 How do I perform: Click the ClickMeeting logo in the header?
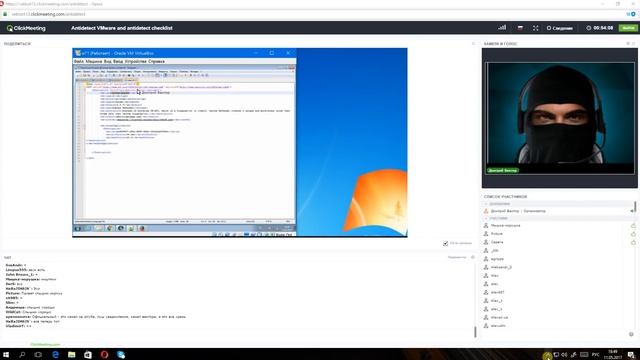tap(26, 28)
